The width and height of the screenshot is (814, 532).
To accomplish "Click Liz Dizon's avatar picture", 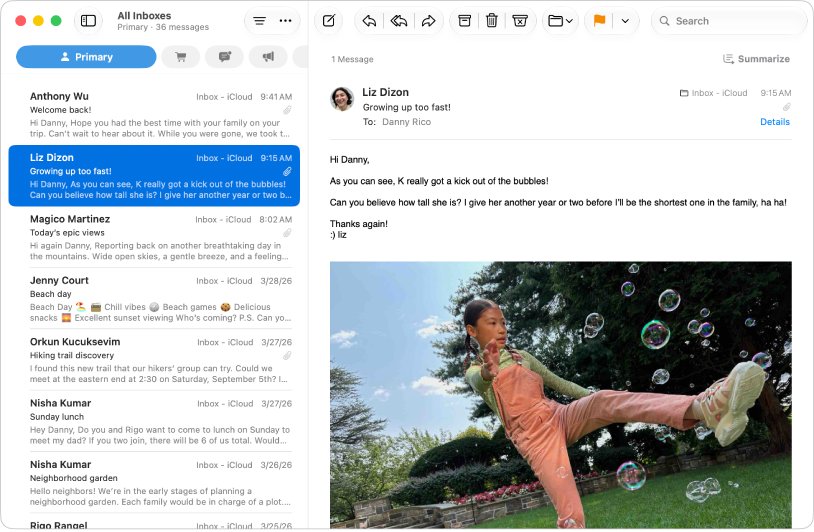I will pos(342,99).
